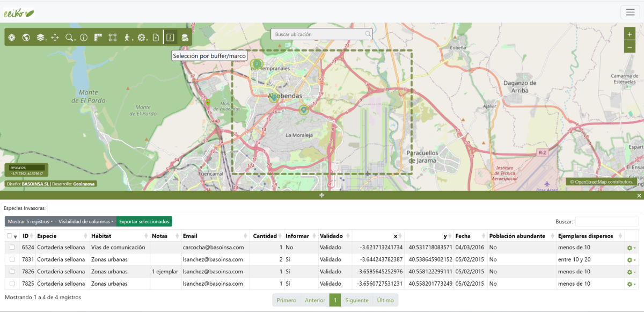Screen dimensions: 644x312
Task: Jump to the Último page
Action: (x=385, y=300)
